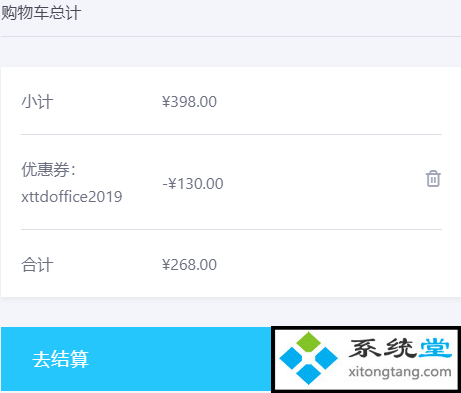This screenshot has height=393, width=461.
Task: Click the right blue diamond of the logo
Action: 326,358
